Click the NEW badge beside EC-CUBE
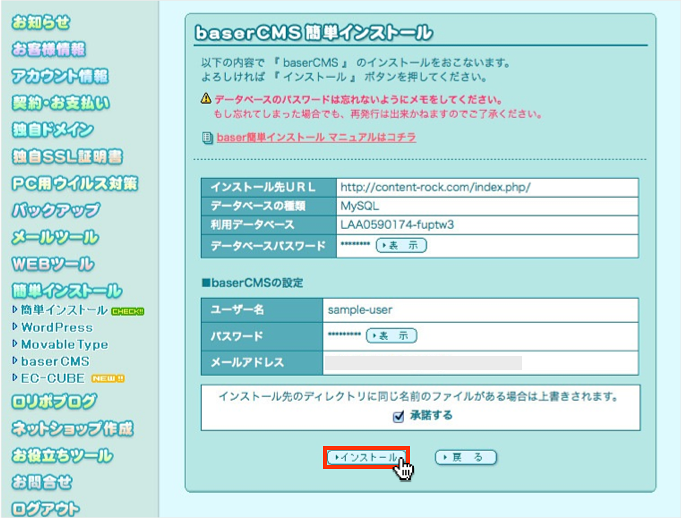Screen dimensions: 681x518 (x=108, y=379)
